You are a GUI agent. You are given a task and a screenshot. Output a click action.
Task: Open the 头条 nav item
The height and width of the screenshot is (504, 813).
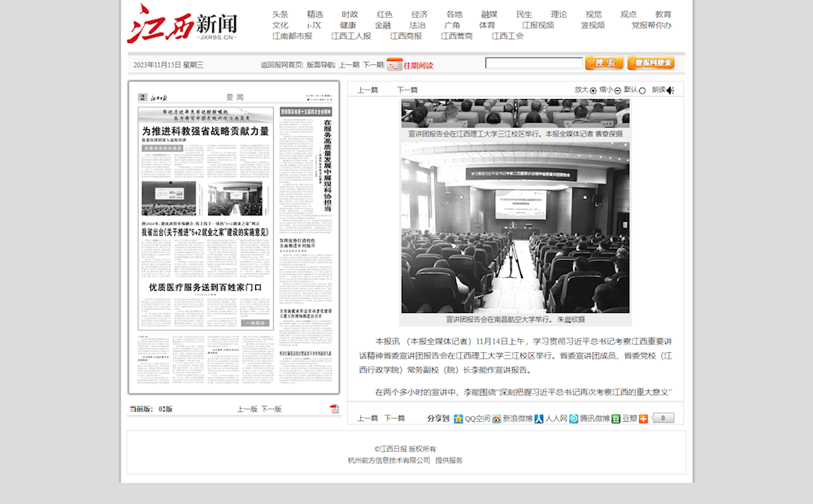click(x=280, y=15)
